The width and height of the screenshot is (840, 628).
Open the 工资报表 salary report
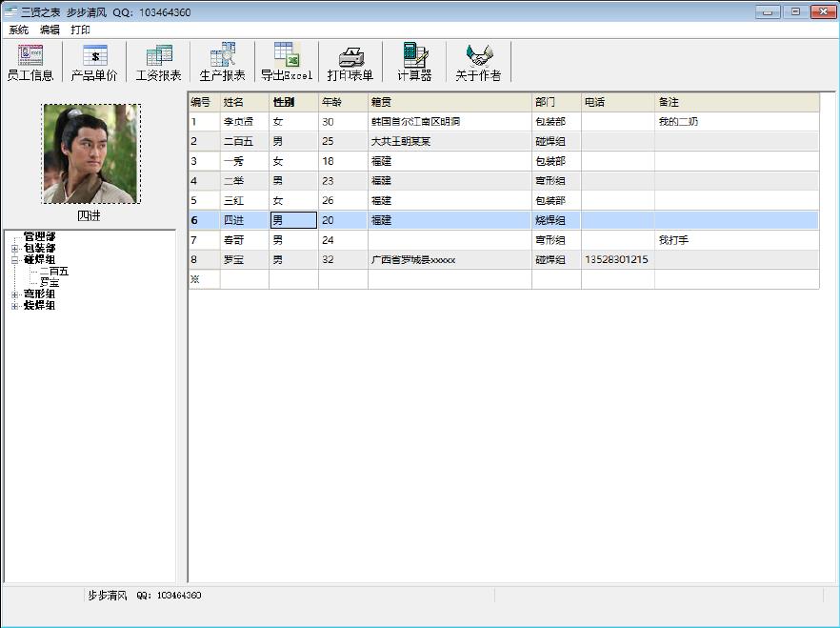point(158,62)
